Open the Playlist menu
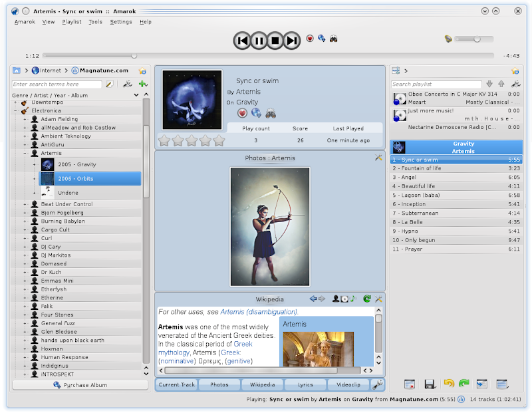Screen dimensions: 532x413 [x=72, y=22]
